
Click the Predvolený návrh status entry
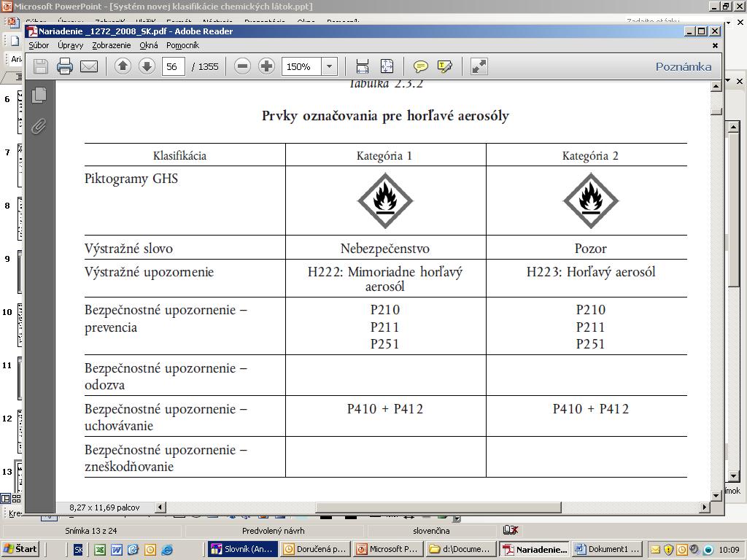pos(273,531)
